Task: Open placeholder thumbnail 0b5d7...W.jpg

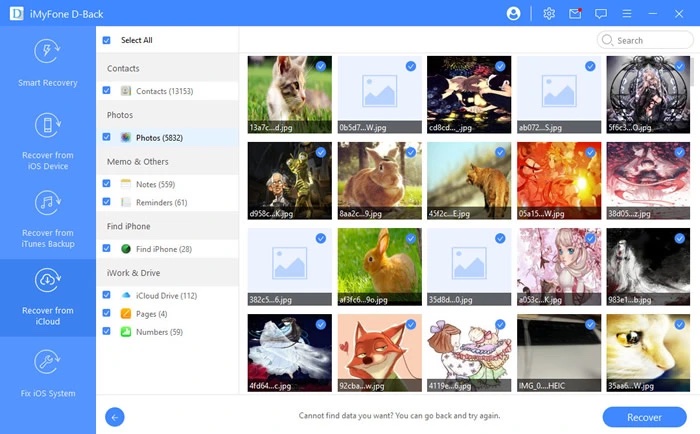Action: [379, 94]
